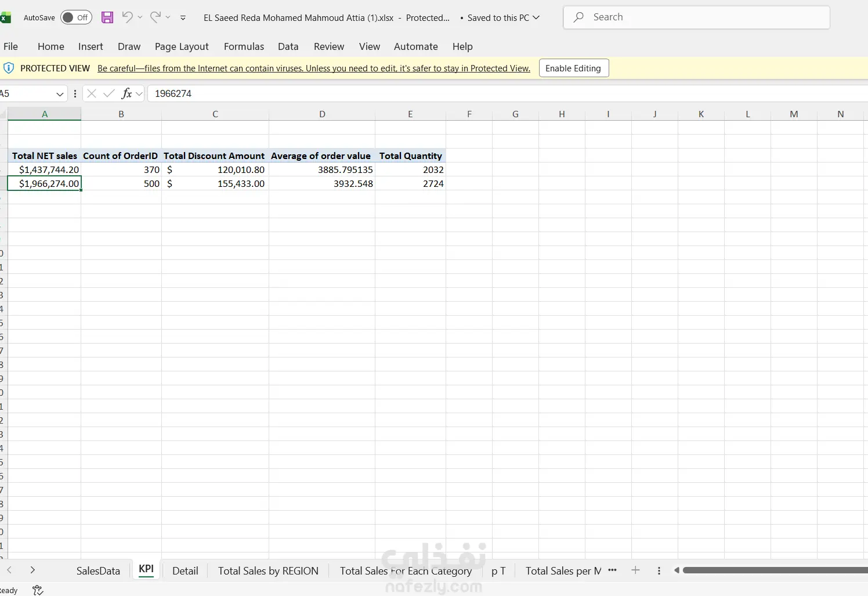This screenshot has width=868, height=596.
Task: Select cell with $1,437,744.20
Action: pos(45,169)
